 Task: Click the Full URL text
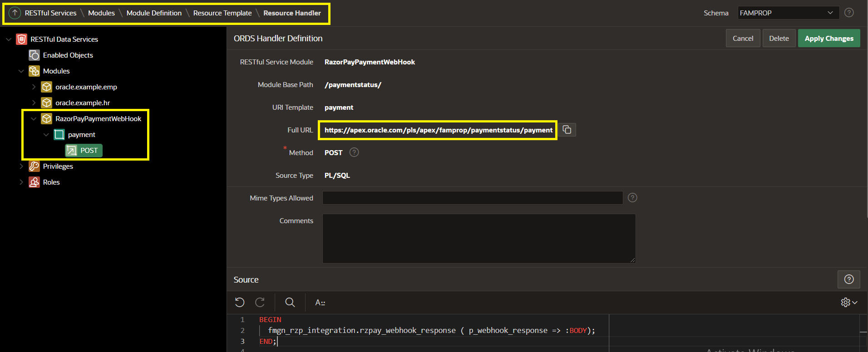pos(439,130)
